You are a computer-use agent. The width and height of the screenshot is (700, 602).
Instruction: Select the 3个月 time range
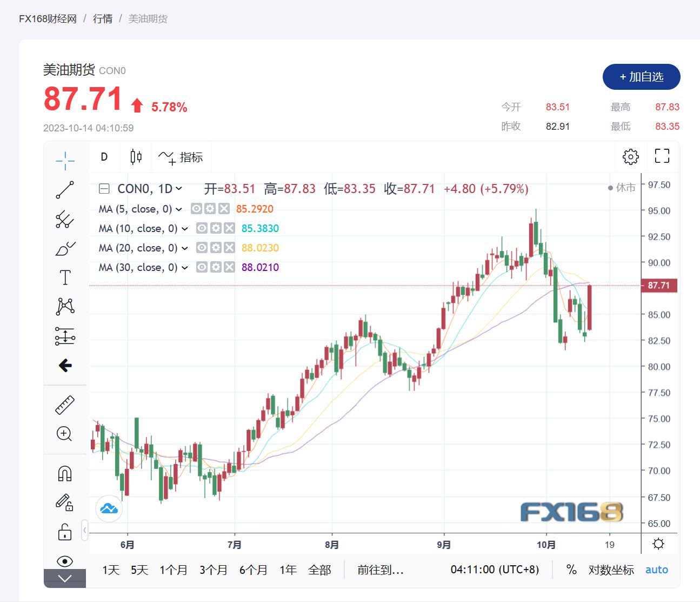[214, 570]
